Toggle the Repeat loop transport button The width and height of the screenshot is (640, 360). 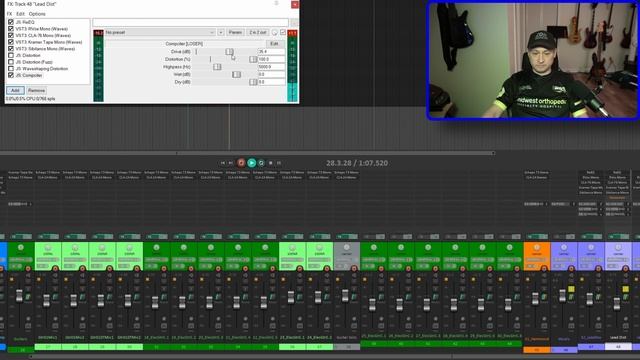click(x=261, y=163)
